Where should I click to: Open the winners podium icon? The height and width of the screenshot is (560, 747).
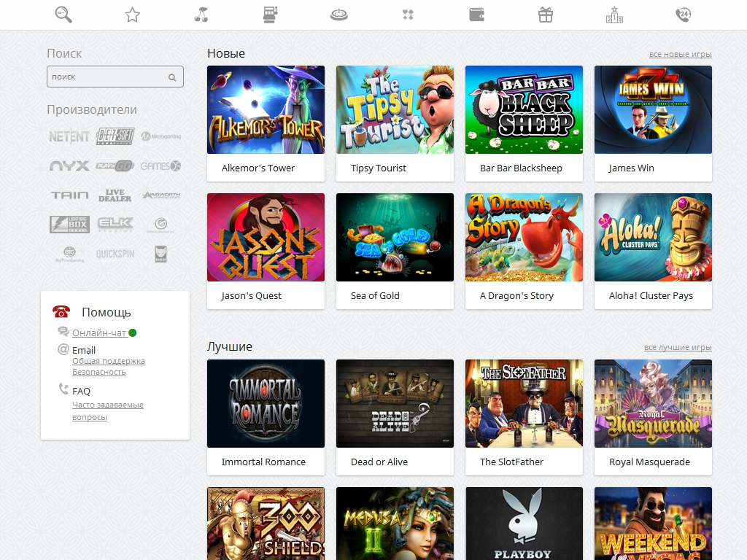(x=614, y=15)
